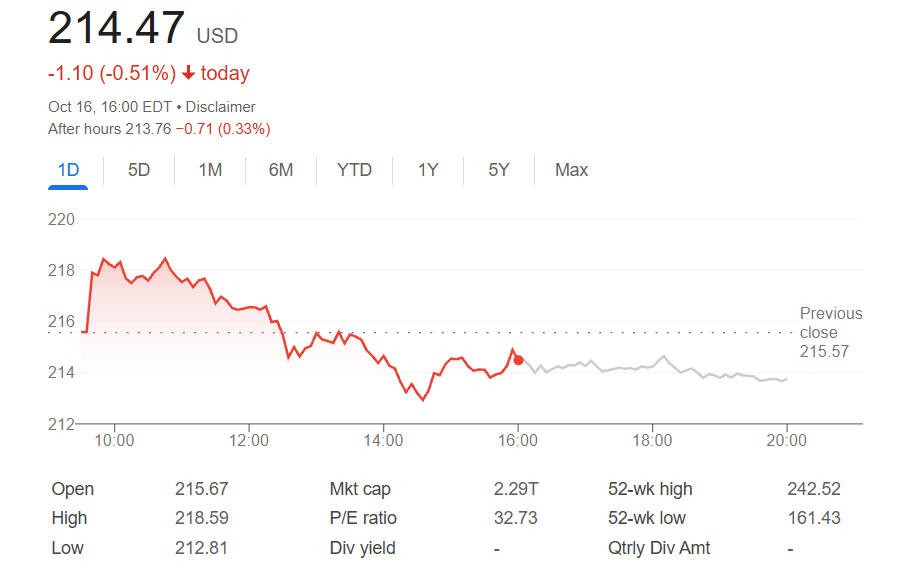Click the Max range tab

point(571,170)
